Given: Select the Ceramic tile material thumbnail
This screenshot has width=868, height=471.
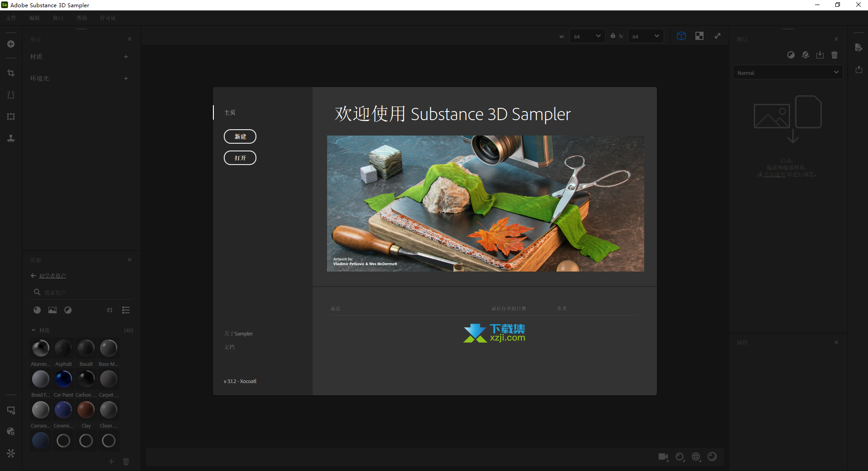Looking at the screenshot, I should pyautogui.click(x=63, y=410).
